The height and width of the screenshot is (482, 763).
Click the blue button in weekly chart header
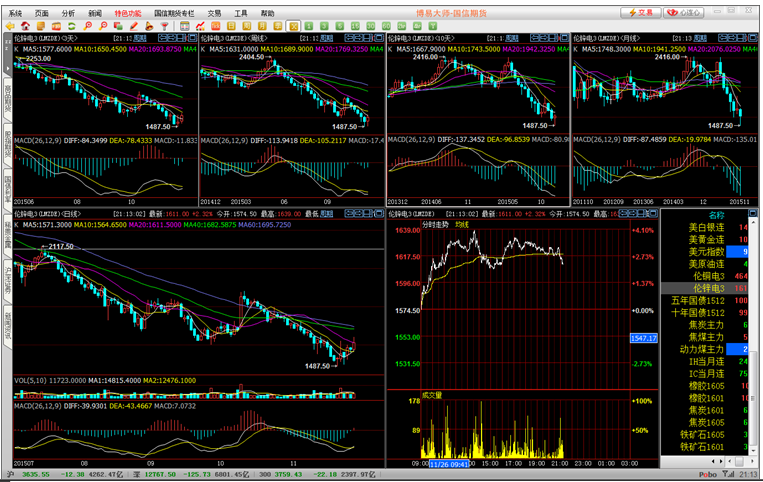pyautogui.click(x=327, y=38)
